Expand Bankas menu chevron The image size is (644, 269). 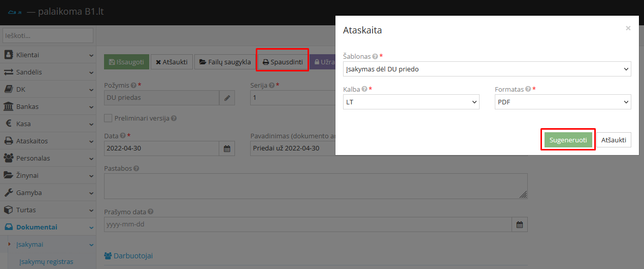(91, 106)
